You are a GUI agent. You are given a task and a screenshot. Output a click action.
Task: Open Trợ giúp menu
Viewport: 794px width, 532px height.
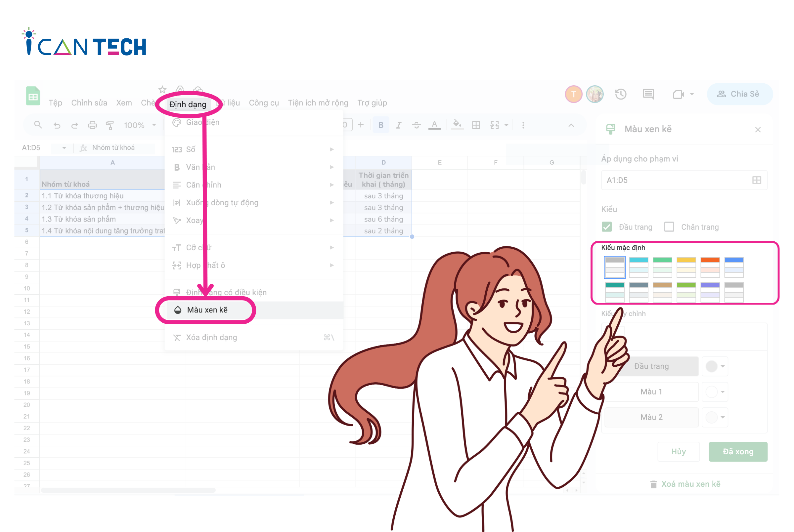click(x=372, y=103)
